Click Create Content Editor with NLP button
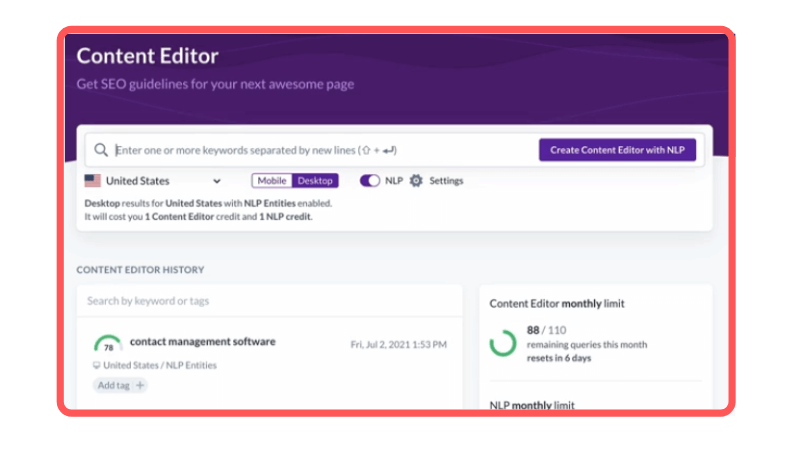Viewport: 800px width, 450px height. [x=617, y=150]
